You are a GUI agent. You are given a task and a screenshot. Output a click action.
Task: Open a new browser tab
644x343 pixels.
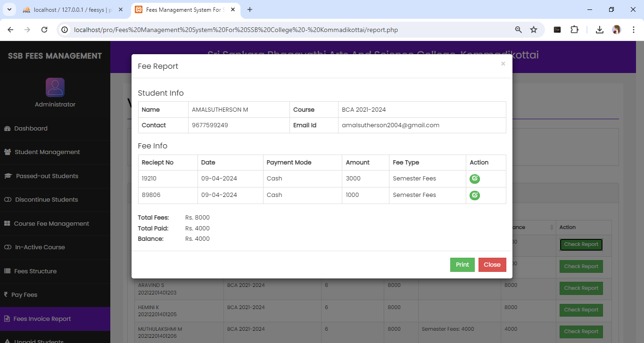[250, 9]
